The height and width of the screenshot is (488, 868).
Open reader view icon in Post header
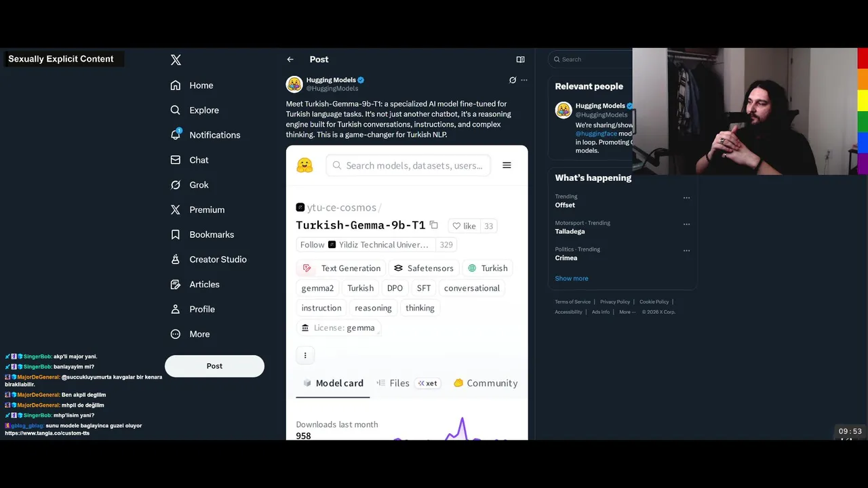click(520, 60)
